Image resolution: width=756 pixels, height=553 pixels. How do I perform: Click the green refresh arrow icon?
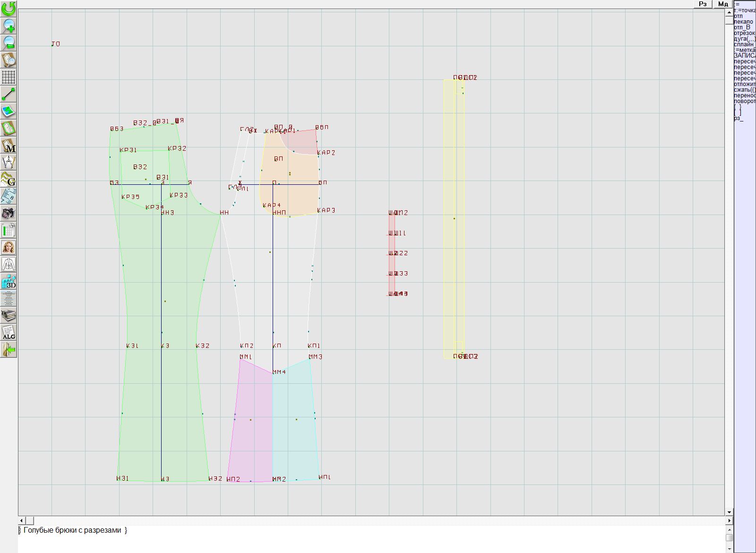[9, 9]
